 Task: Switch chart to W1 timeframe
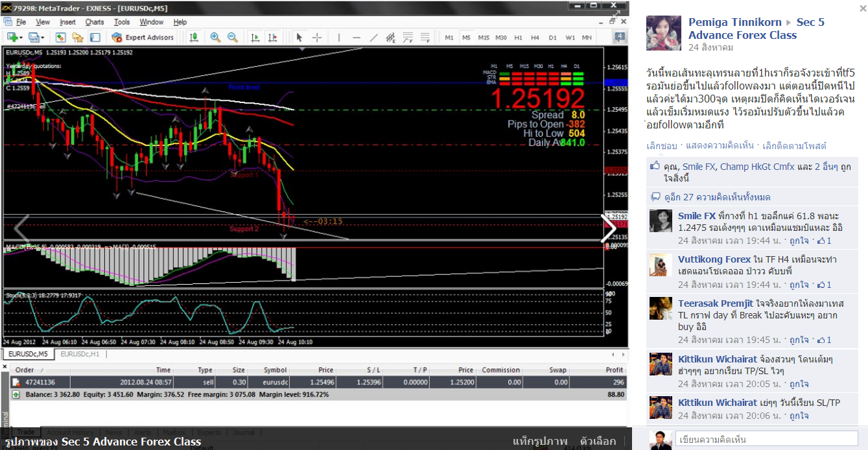click(x=570, y=38)
